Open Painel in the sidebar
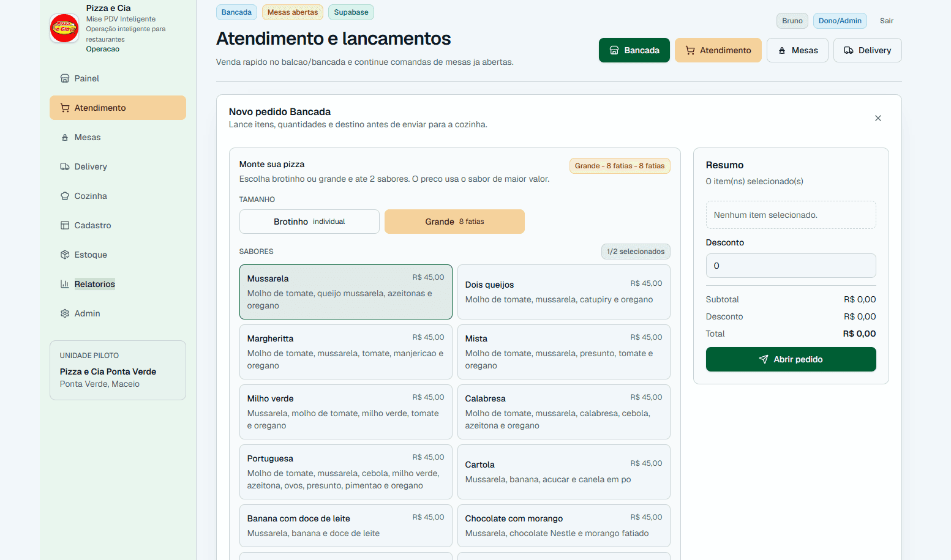Viewport: 951px width, 560px height. click(x=118, y=78)
